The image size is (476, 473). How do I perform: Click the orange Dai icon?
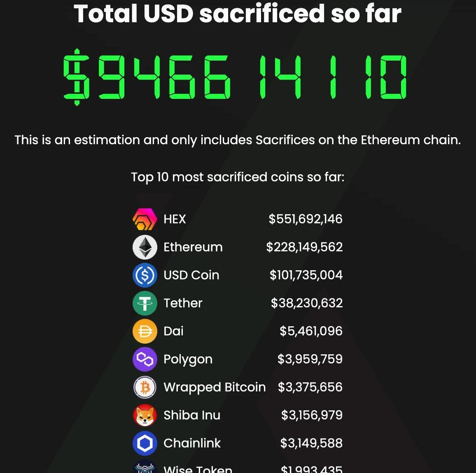tap(145, 331)
